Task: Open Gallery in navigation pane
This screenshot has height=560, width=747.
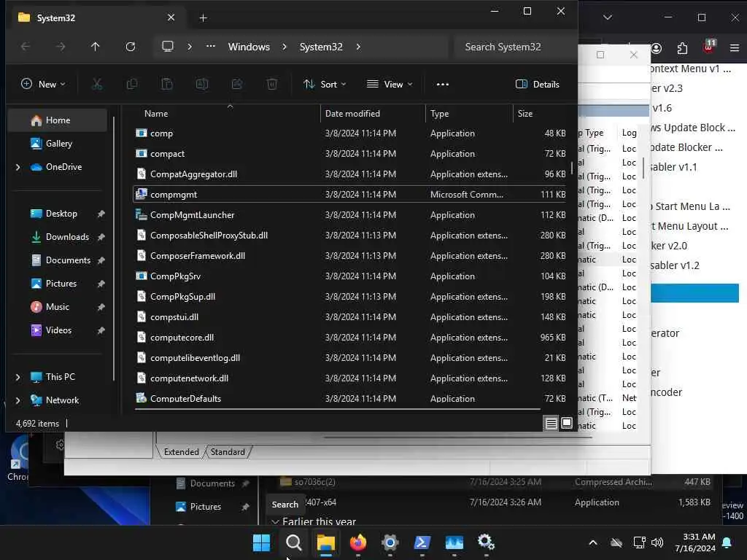Action: (x=58, y=144)
